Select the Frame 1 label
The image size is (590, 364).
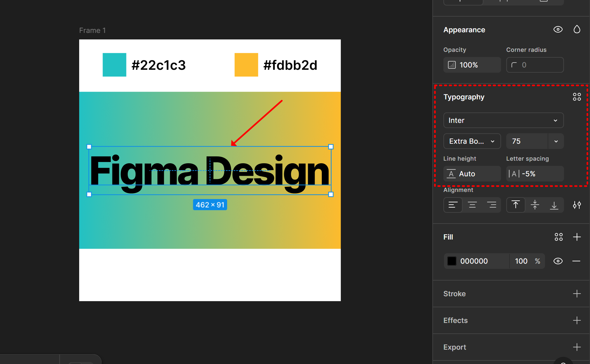coord(93,30)
